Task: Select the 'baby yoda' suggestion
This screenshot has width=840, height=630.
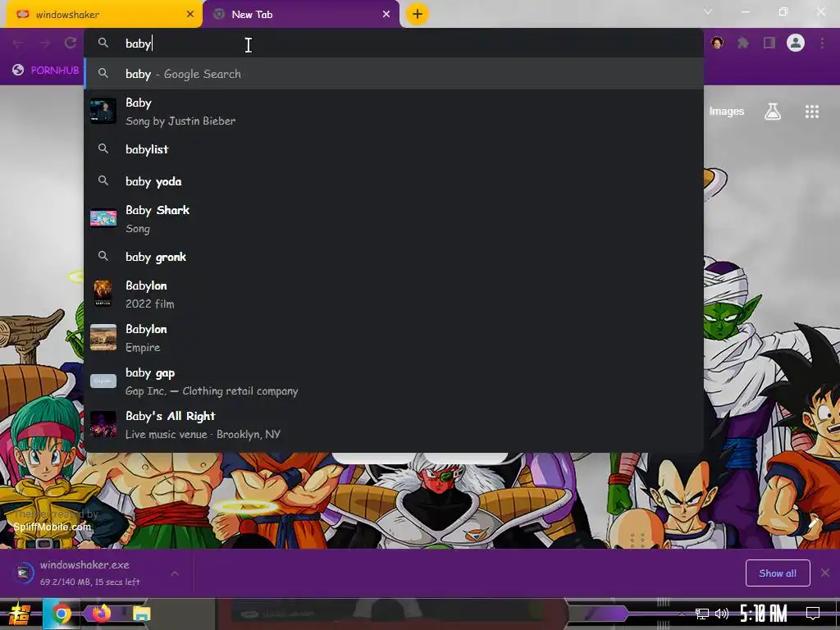Action: click(394, 181)
